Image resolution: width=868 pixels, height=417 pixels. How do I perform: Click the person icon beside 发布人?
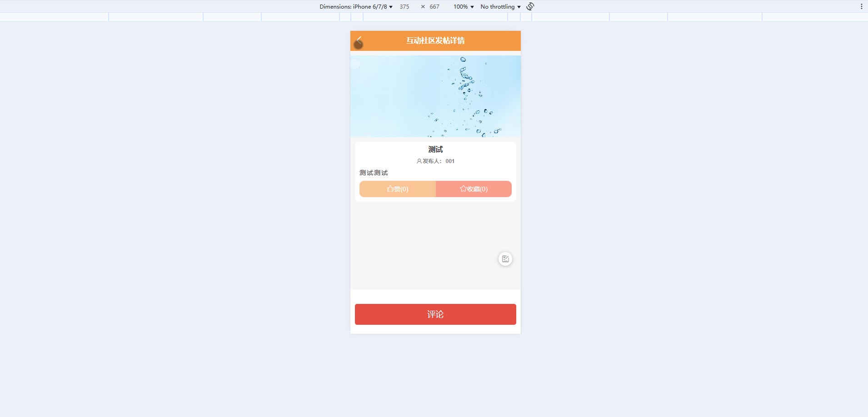[419, 161]
